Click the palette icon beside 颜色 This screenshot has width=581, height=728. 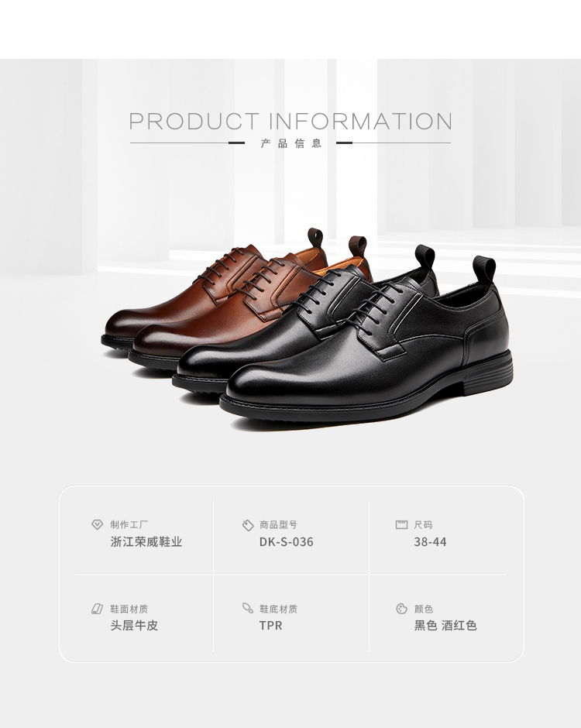[x=401, y=609]
